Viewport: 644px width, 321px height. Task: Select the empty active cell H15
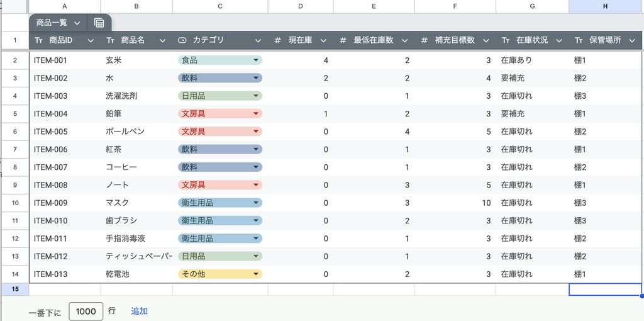(x=606, y=290)
